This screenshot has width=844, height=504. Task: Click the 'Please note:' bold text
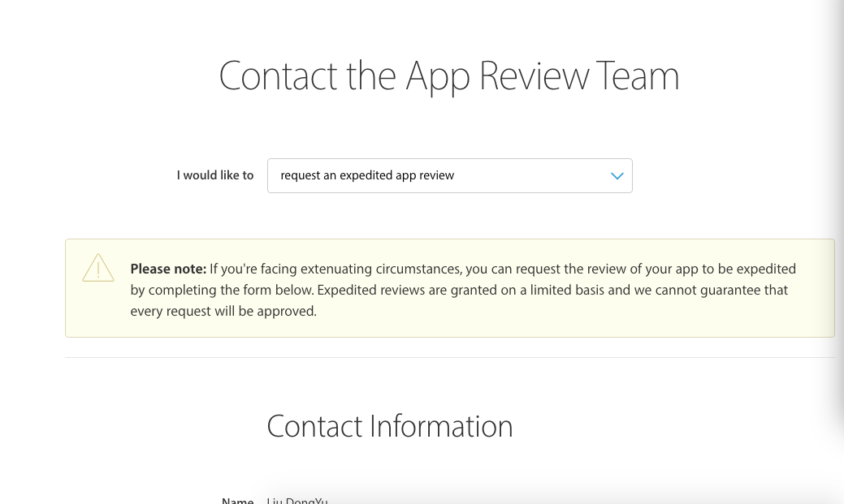tap(168, 269)
